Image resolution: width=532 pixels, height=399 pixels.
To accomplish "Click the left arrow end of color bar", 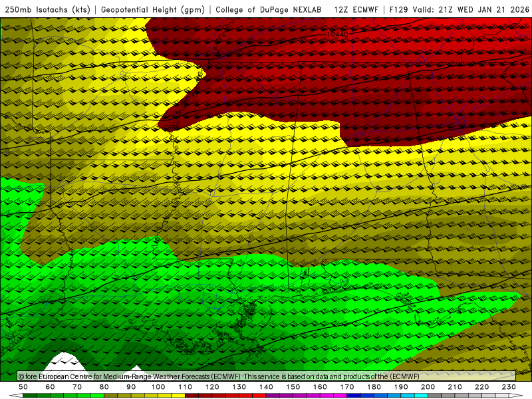I will 16,396.
